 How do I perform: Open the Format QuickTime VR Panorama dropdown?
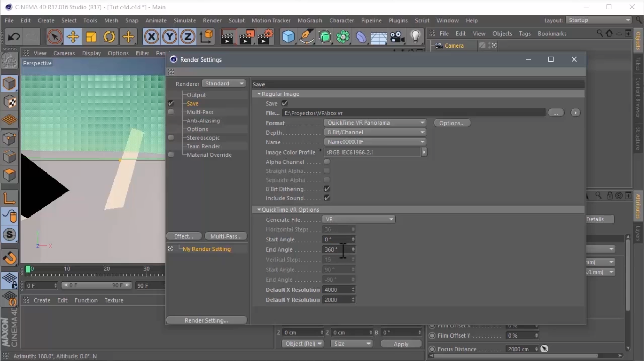[375, 123]
